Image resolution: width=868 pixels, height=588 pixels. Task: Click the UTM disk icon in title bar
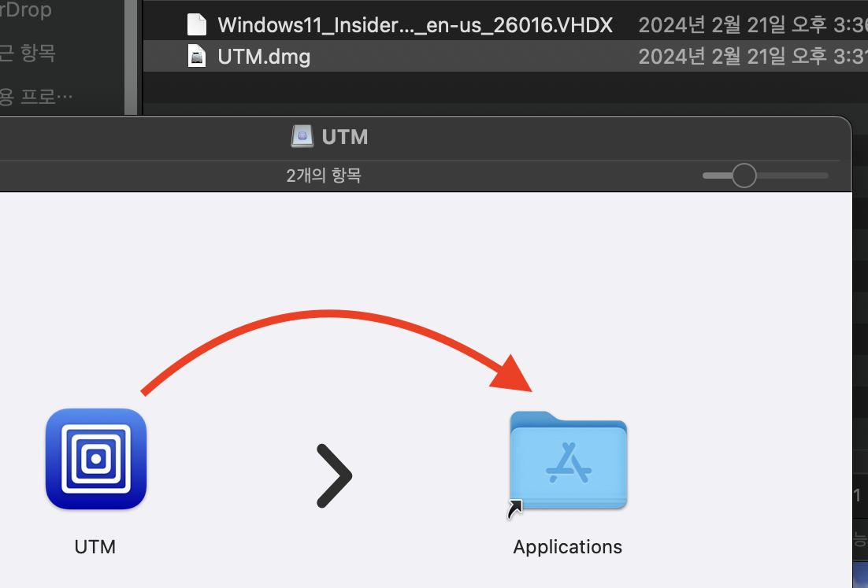302,137
